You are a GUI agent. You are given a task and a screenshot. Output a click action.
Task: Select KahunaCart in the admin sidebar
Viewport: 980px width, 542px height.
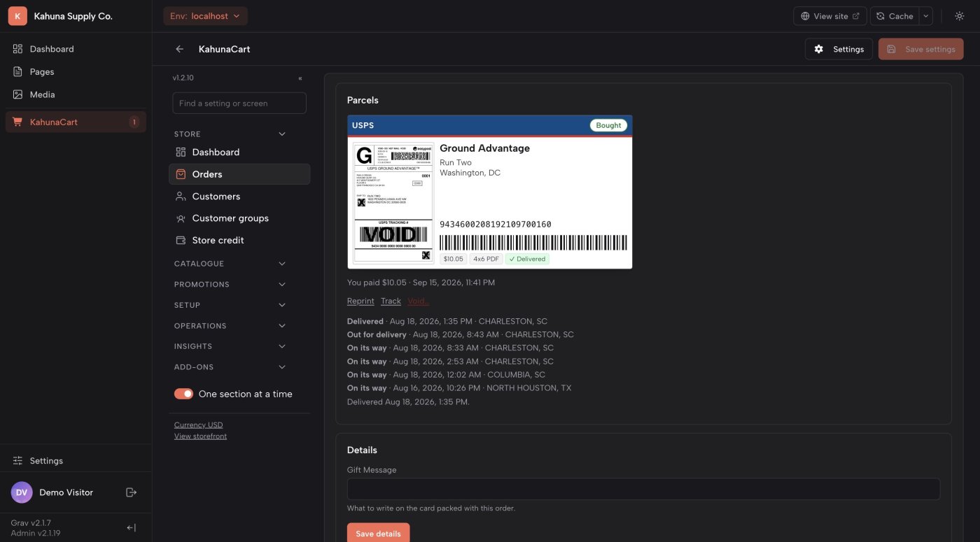point(76,122)
